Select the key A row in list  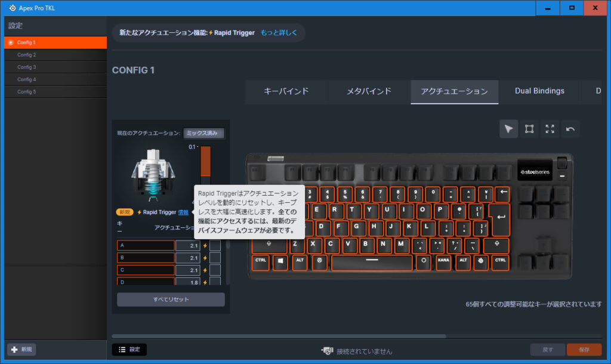coord(146,245)
